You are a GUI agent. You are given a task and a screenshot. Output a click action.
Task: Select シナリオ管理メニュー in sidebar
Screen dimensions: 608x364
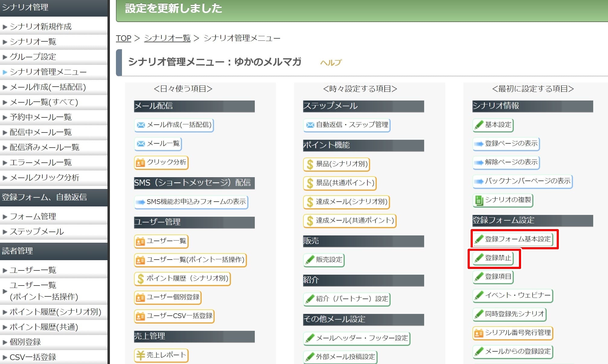pyautogui.click(x=54, y=72)
